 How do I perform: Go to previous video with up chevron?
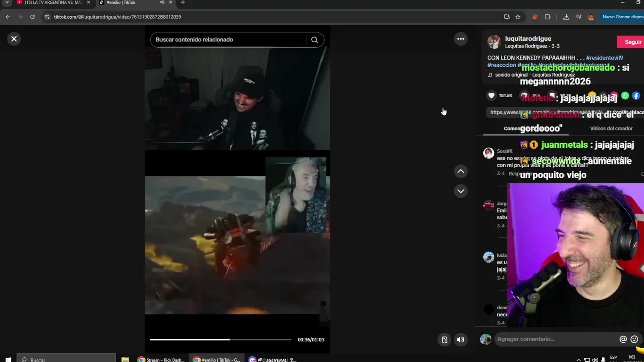click(461, 171)
